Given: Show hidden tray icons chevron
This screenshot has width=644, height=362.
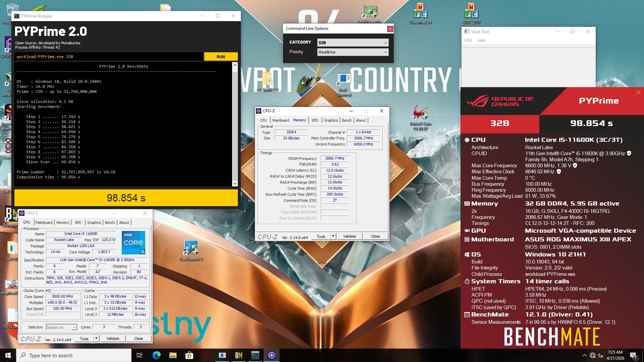Looking at the screenshot, I should click(585, 355).
